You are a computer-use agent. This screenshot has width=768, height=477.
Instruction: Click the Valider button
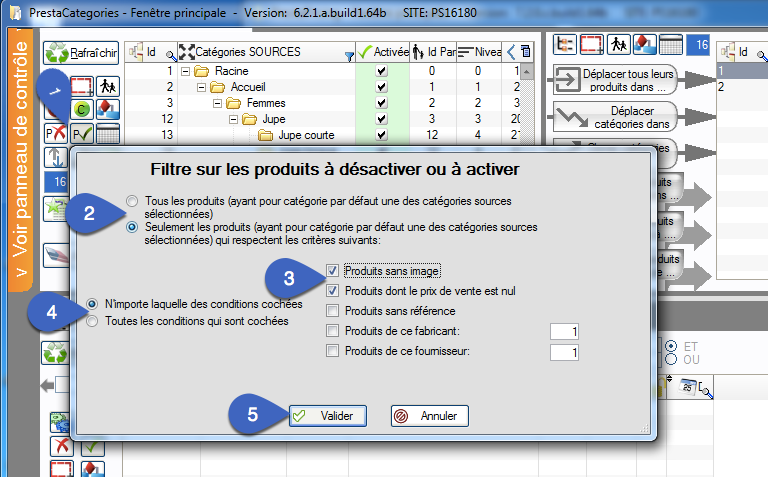[x=328, y=416]
